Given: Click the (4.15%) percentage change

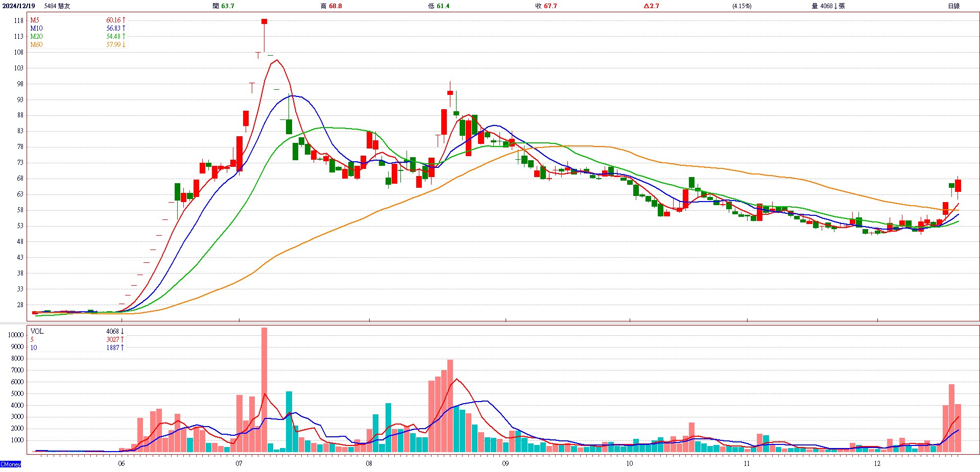Looking at the screenshot, I should pos(742,6).
